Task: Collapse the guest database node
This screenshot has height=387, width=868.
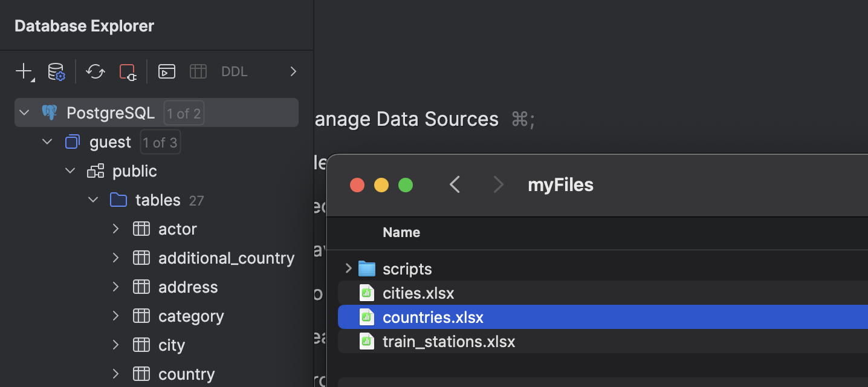Action: tap(47, 141)
